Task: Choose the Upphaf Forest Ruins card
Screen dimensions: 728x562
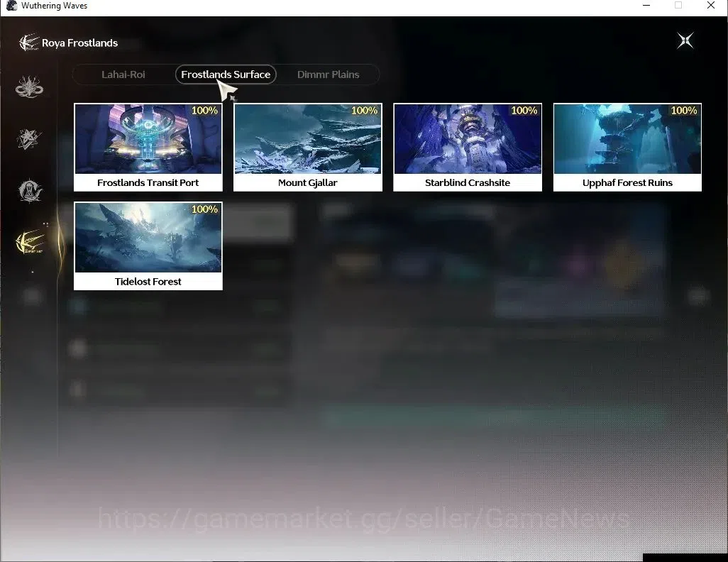Action: point(627,147)
